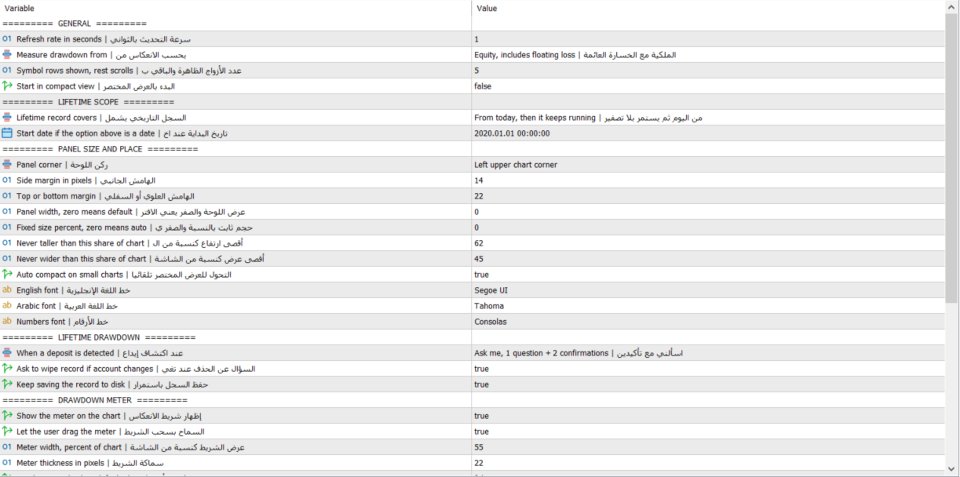
Task: Click the integer icon beside Meter thickness in pixels
Action: pyautogui.click(x=7, y=463)
